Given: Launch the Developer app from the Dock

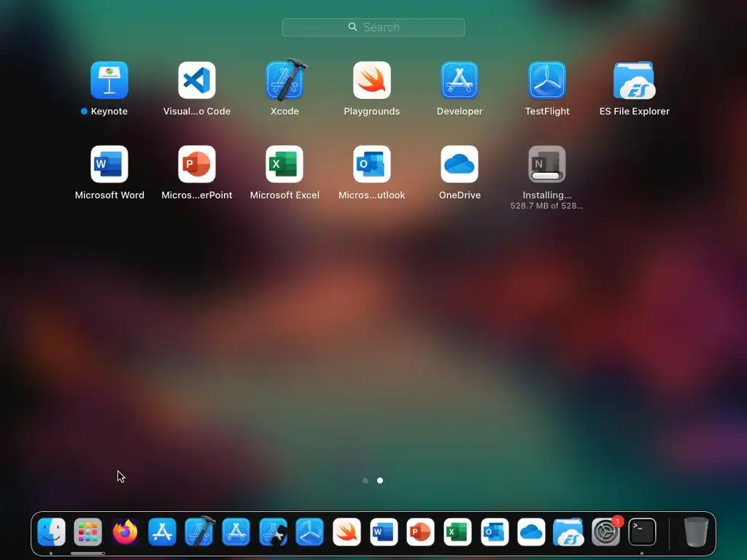Looking at the screenshot, I should [236, 532].
